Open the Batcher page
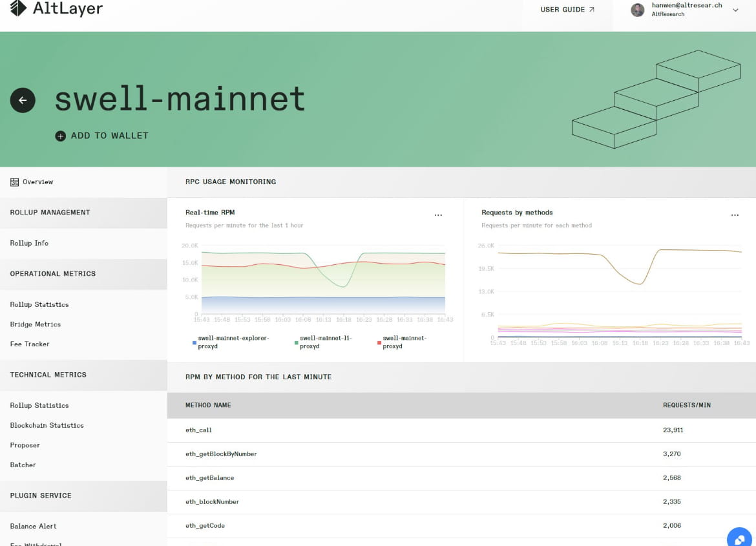 pyautogui.click(x=23, y=465)
